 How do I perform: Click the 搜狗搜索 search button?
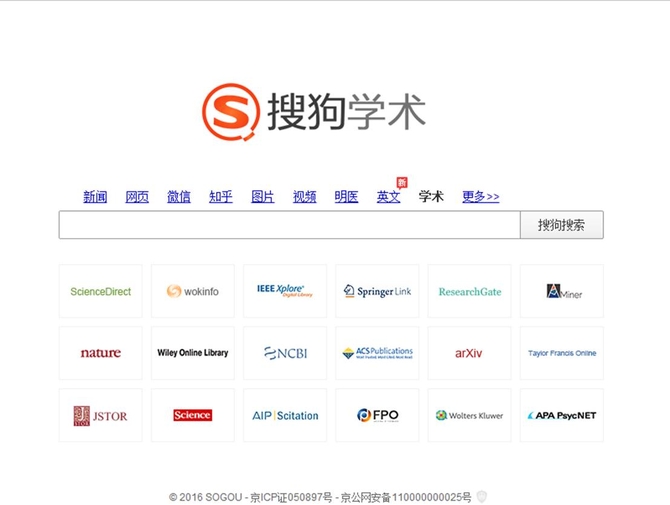(x=561, y=225)
